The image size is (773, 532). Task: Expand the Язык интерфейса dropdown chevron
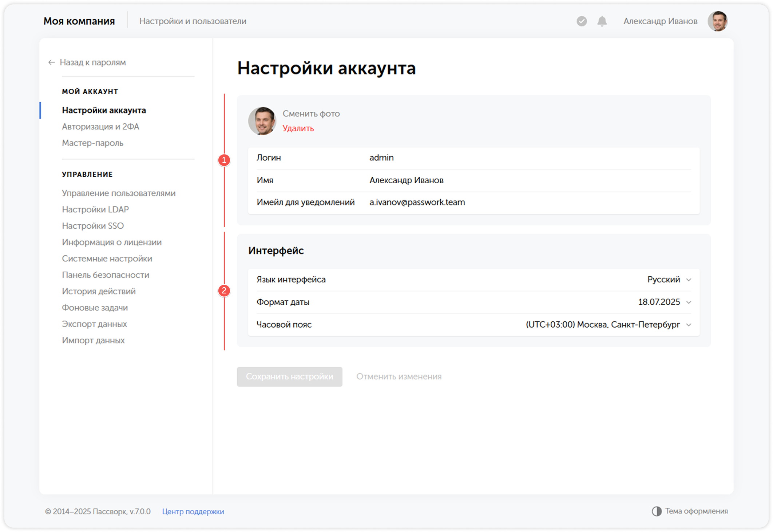click(x=689, y=280)
